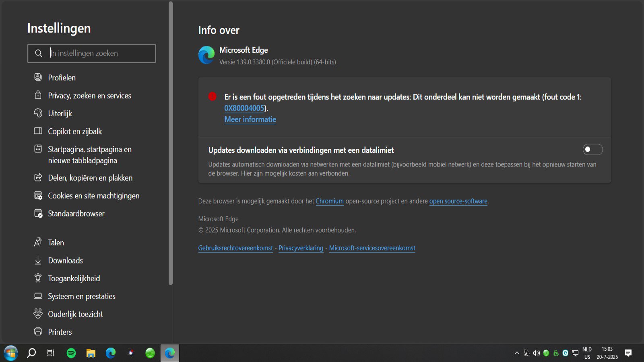Click the Cookies en site machtigingen icon
The image size is (644, 362).
tap(38, 195)
